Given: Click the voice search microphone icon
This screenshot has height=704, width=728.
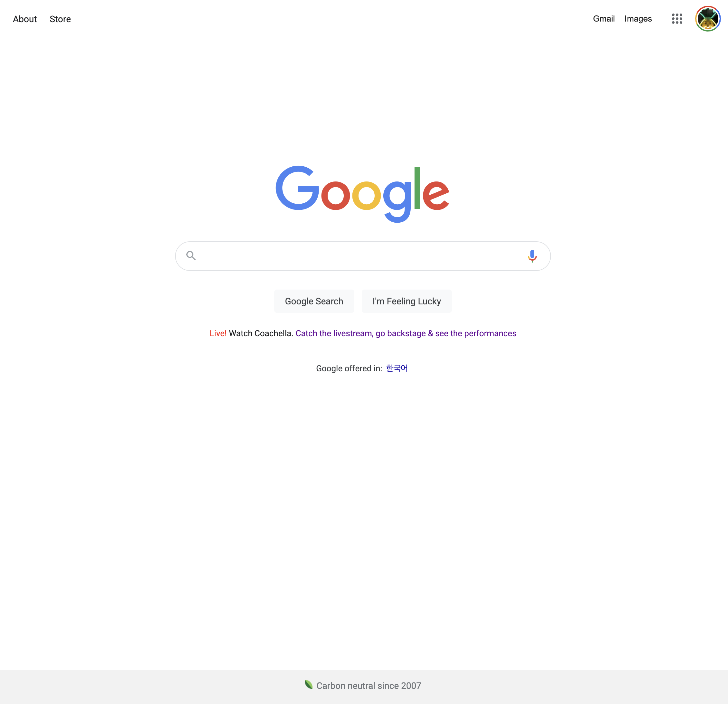Looking at the screenshot, I should [x=532, y=256].
